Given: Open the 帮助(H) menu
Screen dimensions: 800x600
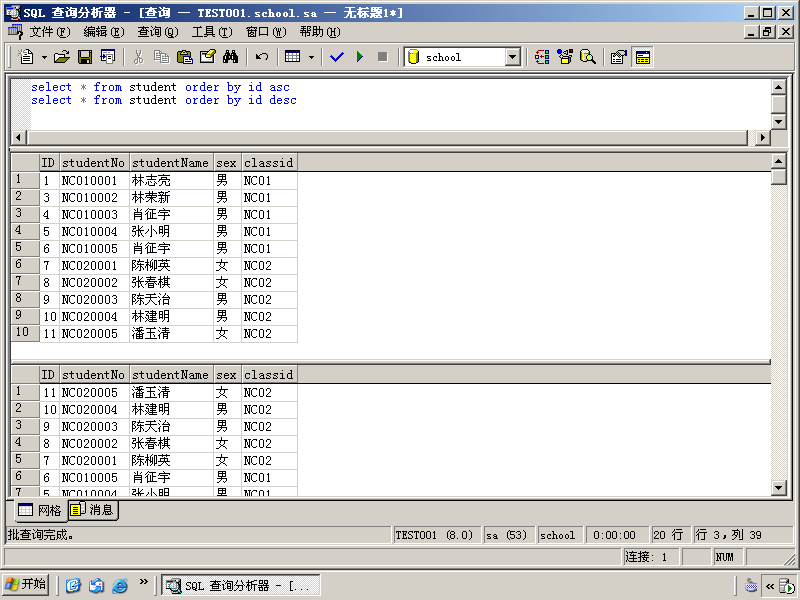Looking at the screenshot, I should (320, 32).
